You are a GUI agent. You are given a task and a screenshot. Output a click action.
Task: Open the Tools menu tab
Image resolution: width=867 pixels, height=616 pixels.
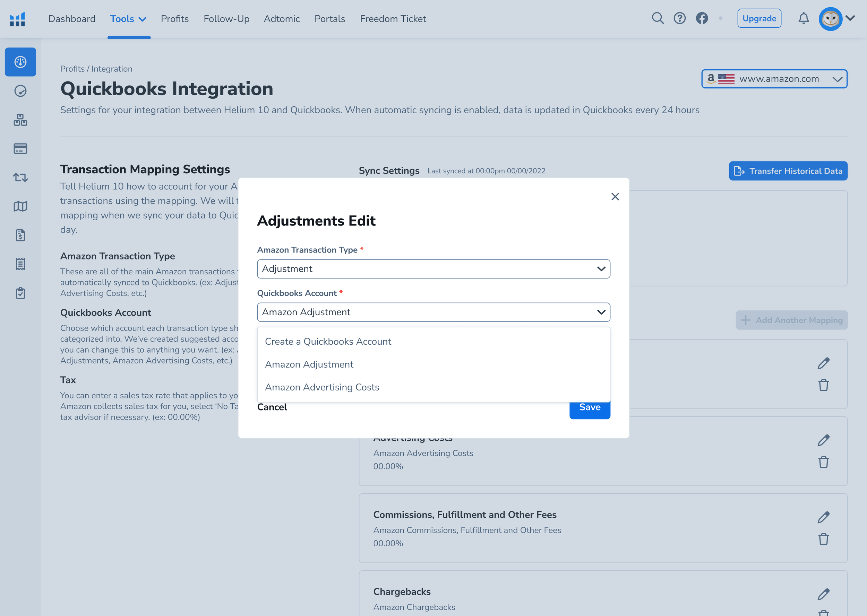tap(128, 19)
